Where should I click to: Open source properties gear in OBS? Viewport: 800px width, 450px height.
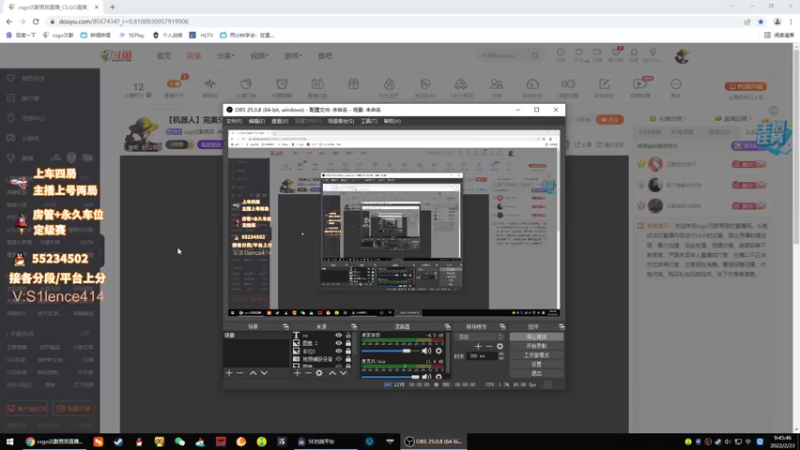click(x=319, y=373)
